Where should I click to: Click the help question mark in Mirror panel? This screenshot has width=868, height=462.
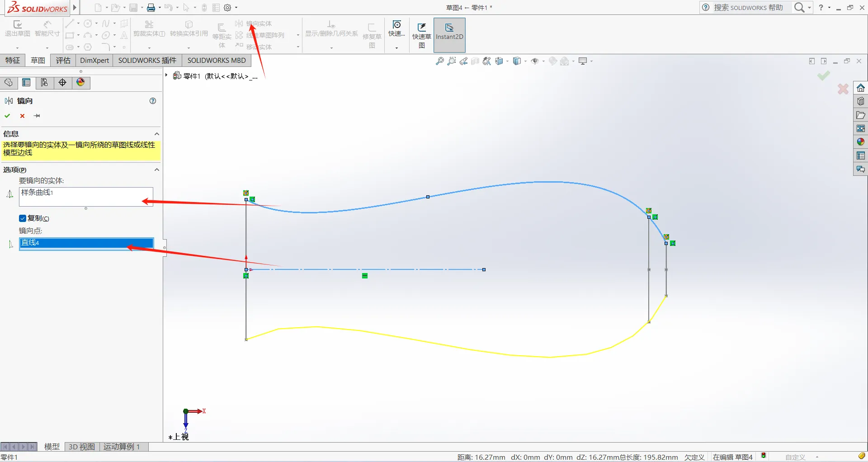coord(153,101)
